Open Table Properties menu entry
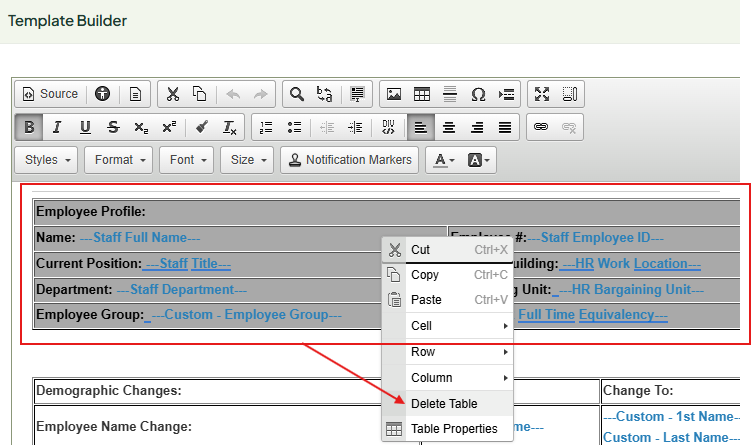Viewport: 752px width, 445px height. 447,428
